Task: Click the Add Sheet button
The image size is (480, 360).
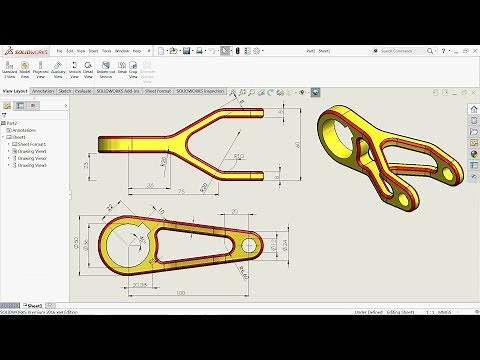Action: pos(50,305)
